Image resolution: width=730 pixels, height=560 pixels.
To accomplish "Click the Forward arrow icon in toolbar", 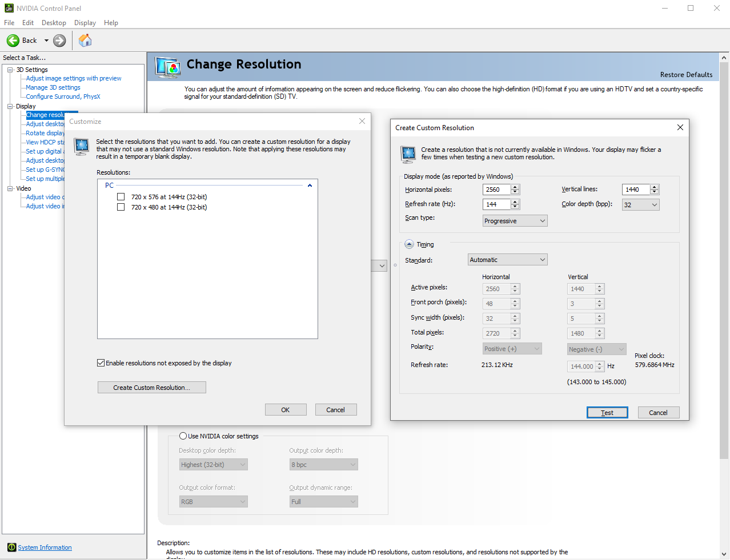I will [x=59, y=41].
